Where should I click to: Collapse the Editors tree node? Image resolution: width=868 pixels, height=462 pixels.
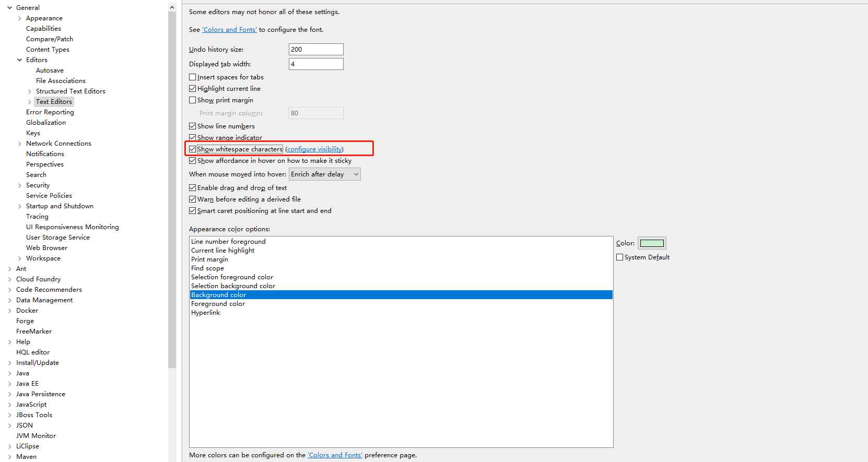(20, 60)
